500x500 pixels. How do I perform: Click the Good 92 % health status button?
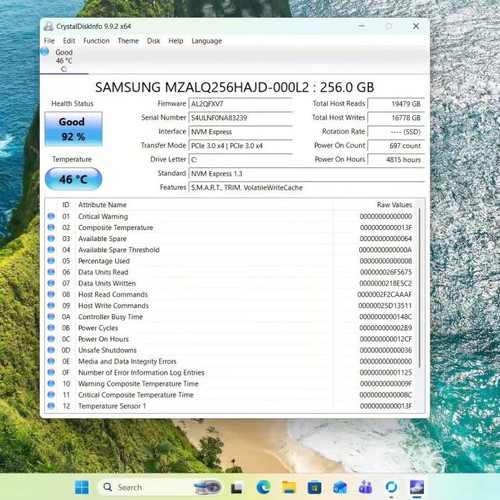click(x=73, y=129)
